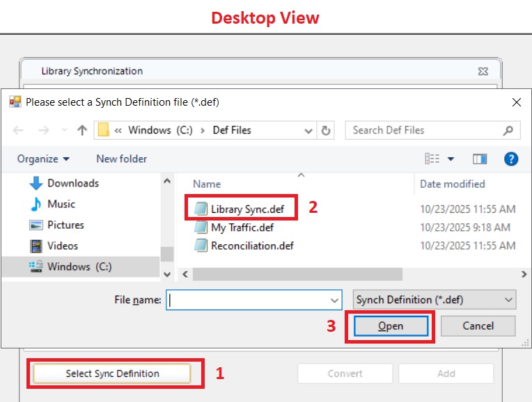Expand the address bar path dropdown
The height and width of the screenshot is (402, 532).
click(x=308, y=131)
